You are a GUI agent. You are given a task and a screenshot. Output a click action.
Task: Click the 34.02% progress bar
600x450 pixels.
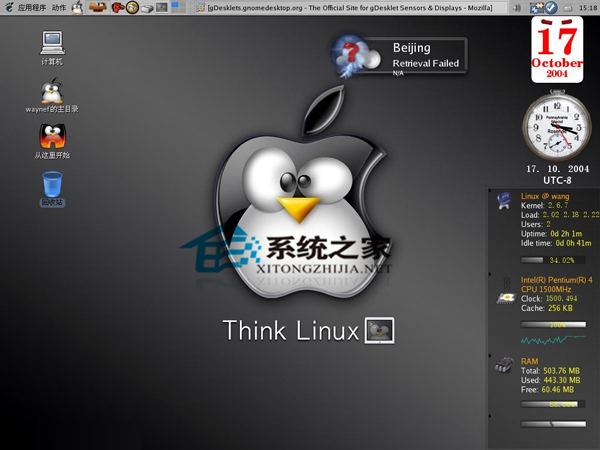553,260
